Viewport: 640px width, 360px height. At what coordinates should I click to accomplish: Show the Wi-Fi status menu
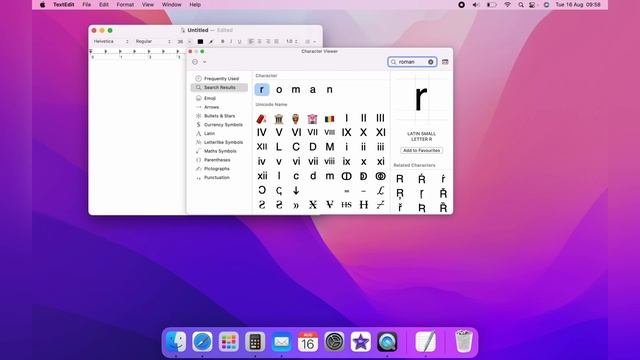pyautogui.click(x=507, y=5)
